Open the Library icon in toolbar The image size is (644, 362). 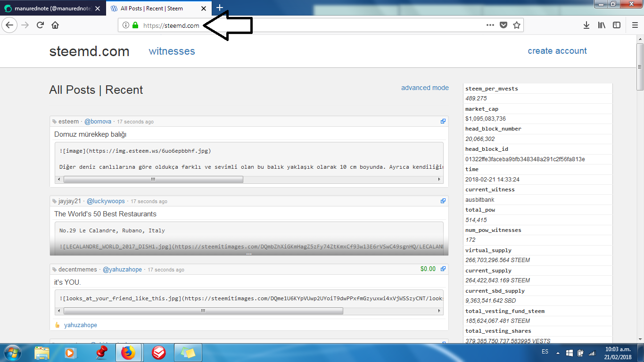point(602,25)
